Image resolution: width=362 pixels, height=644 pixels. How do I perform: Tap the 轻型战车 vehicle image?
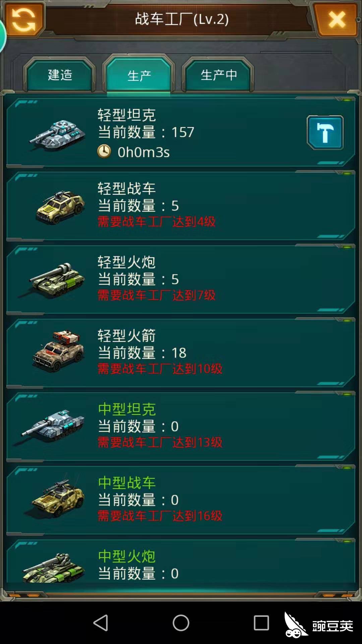click(x=60, y=207)
